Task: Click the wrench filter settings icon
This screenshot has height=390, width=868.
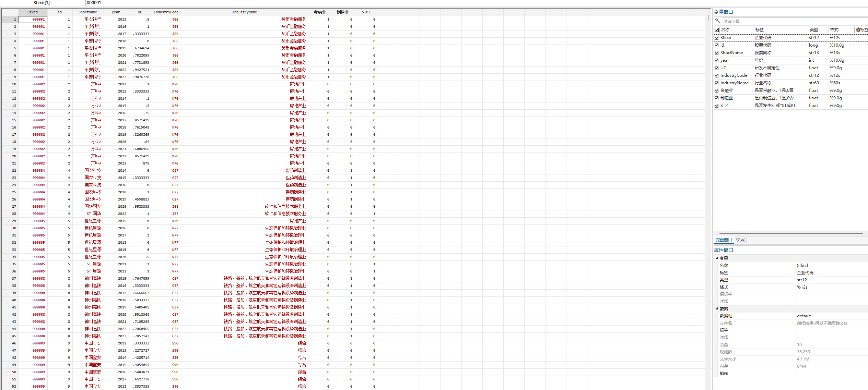Action: (717, 21)
